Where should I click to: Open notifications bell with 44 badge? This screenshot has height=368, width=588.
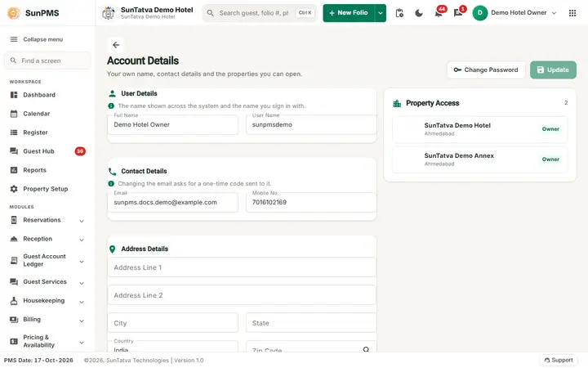click(x=439, y=13)
